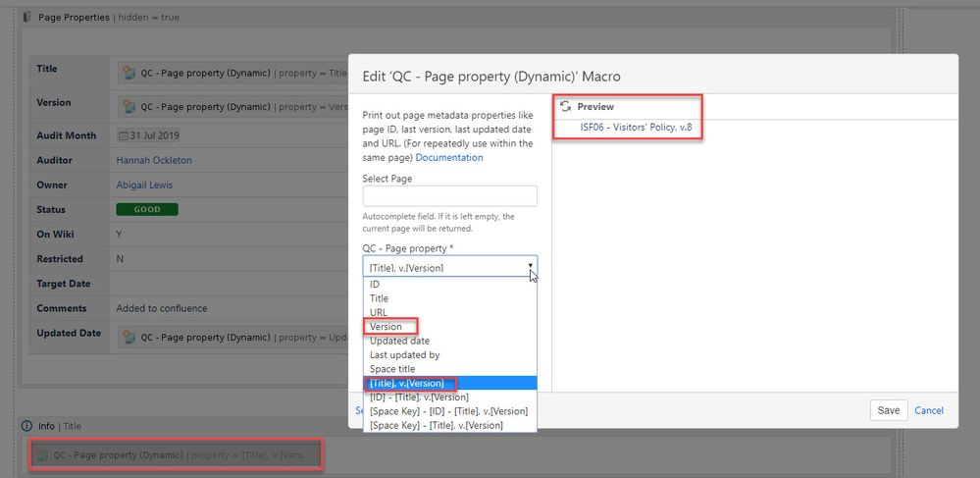Screen dimensions: 980x478
Task: Click the Save button
Action: (x=889, y=410)
